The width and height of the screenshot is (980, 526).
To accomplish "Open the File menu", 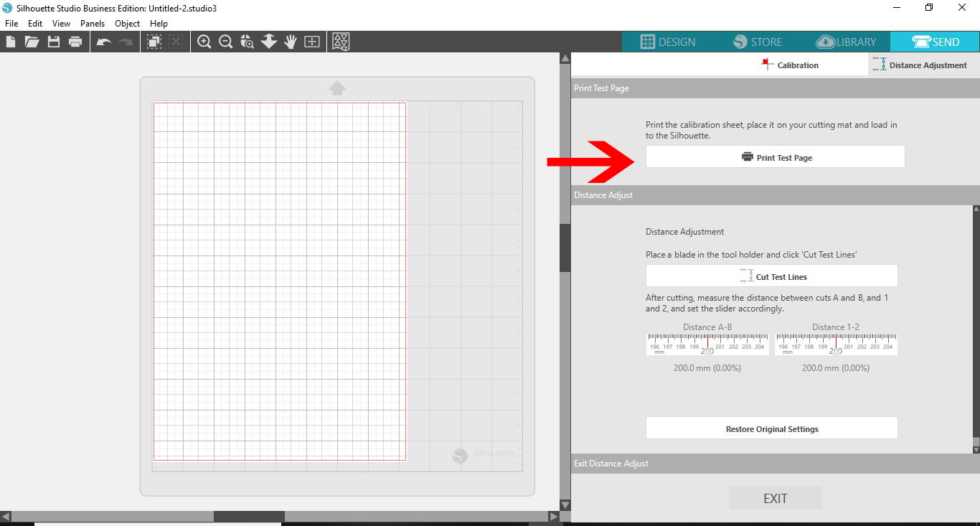I will click(x=11, y=24).
